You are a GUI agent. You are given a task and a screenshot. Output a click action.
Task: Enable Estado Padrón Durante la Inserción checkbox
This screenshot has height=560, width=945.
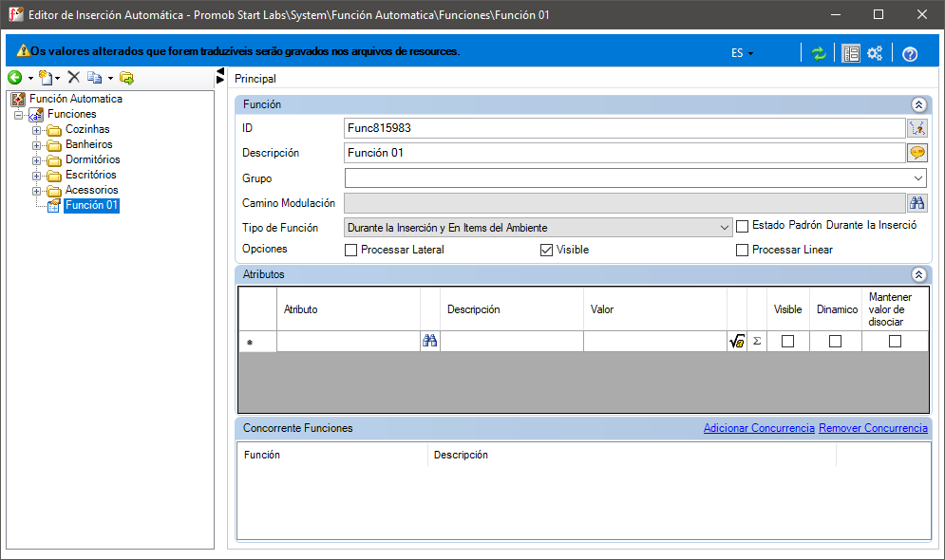click(742, 227)
